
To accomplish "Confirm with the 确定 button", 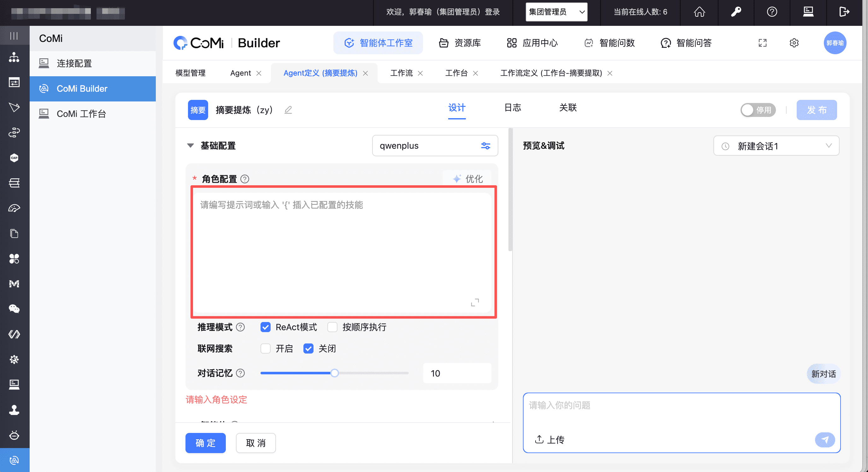I will (x=206, y=443).
